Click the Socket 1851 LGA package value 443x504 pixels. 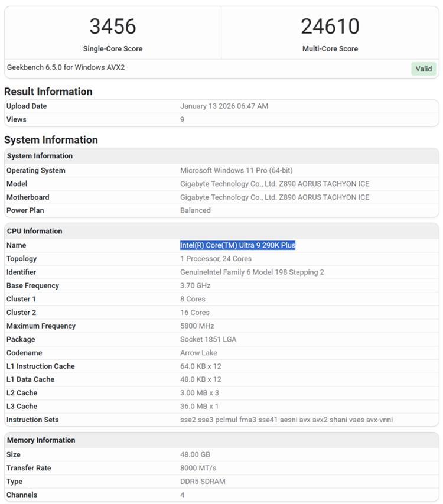tap(209, 339)
